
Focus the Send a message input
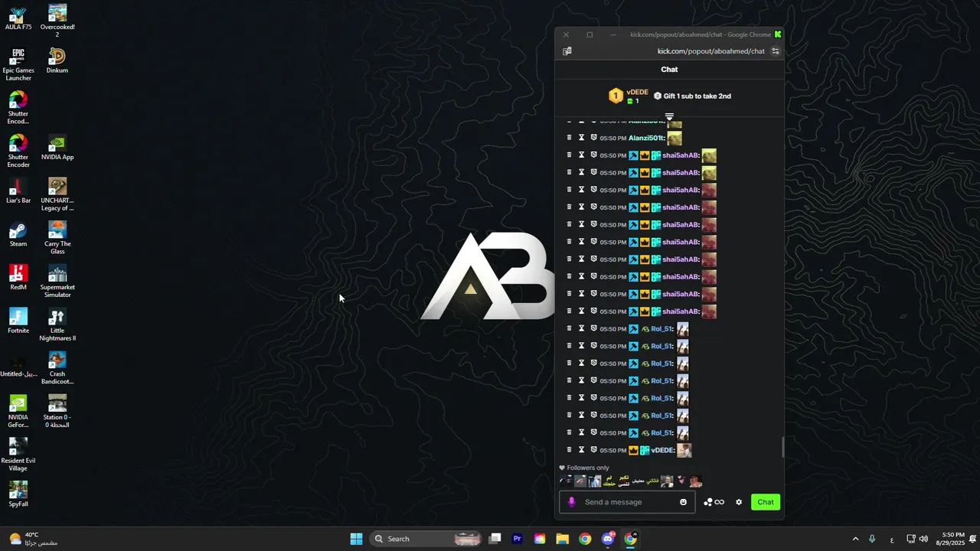[x=628, y=502]
